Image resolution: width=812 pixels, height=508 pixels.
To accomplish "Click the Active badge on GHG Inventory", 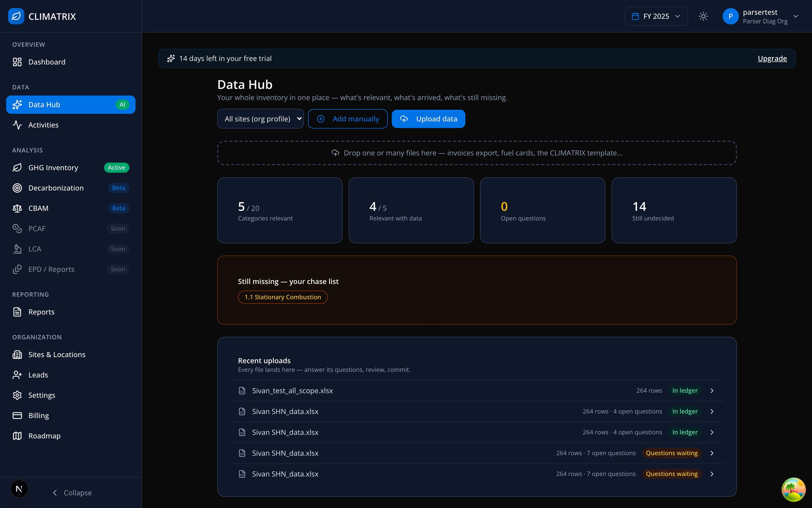I will pos(116,168).
